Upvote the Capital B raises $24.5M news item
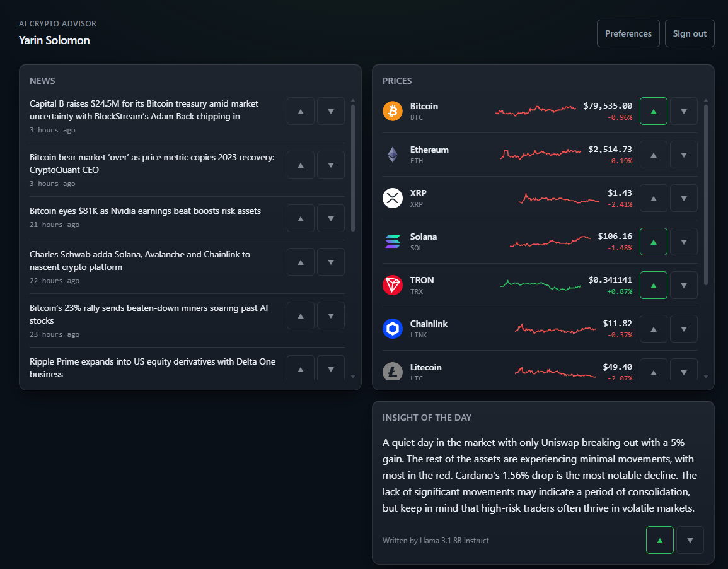The width and height of the screenshot is (728, 569). [x=301, y=111]
